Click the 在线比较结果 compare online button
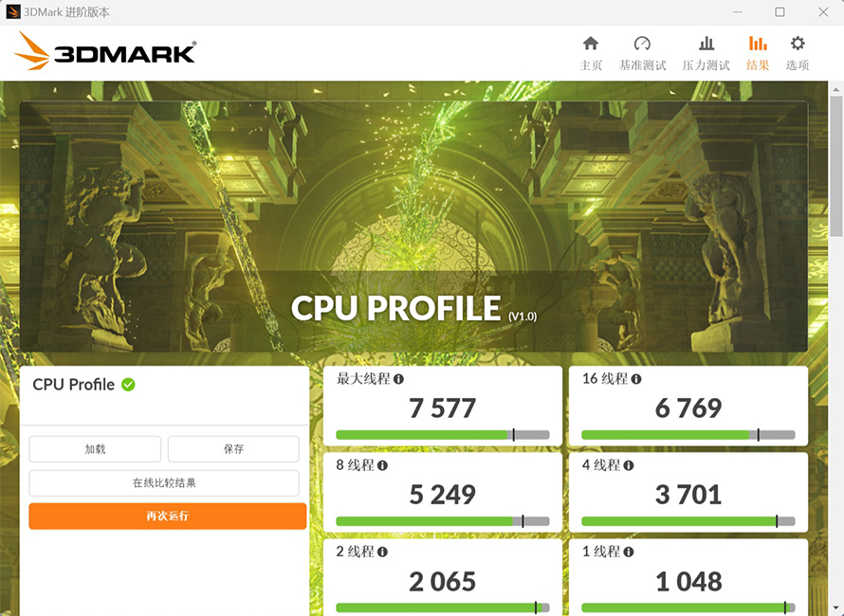 [x=164, y=483]
